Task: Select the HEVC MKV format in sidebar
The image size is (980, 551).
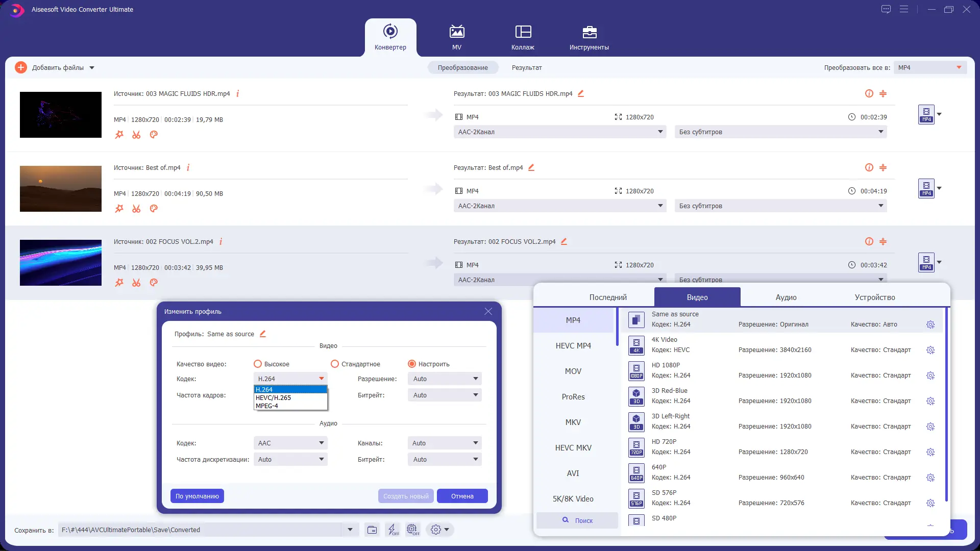Action: [573, 448]
